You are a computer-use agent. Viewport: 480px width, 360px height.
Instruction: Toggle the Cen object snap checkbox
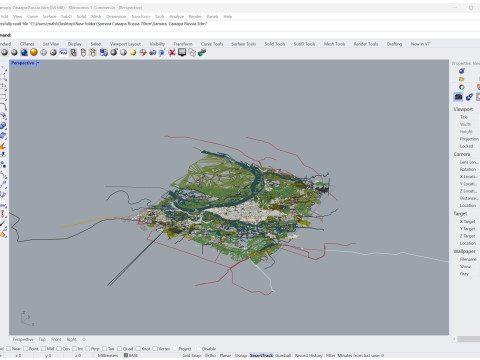click(59, 348)
